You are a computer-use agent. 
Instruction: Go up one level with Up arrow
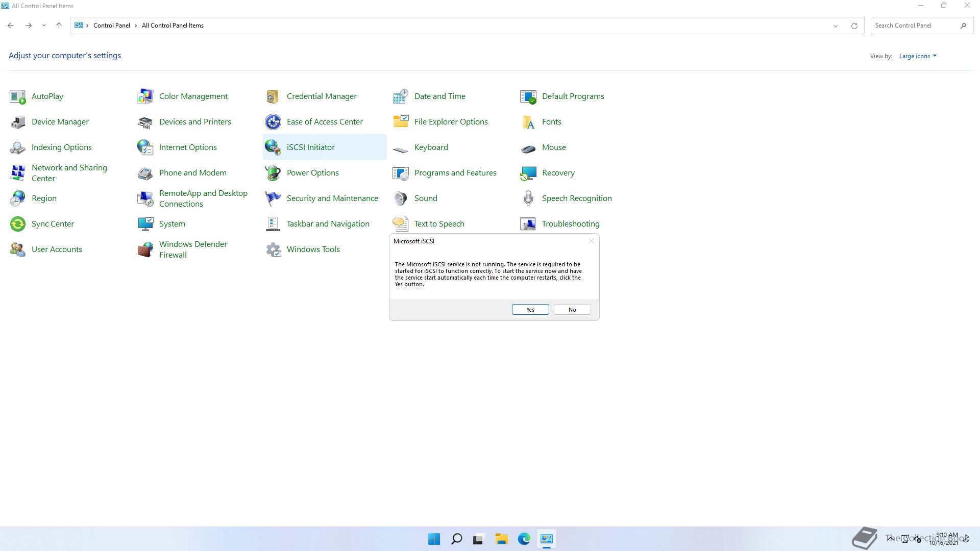coord(59,26)
